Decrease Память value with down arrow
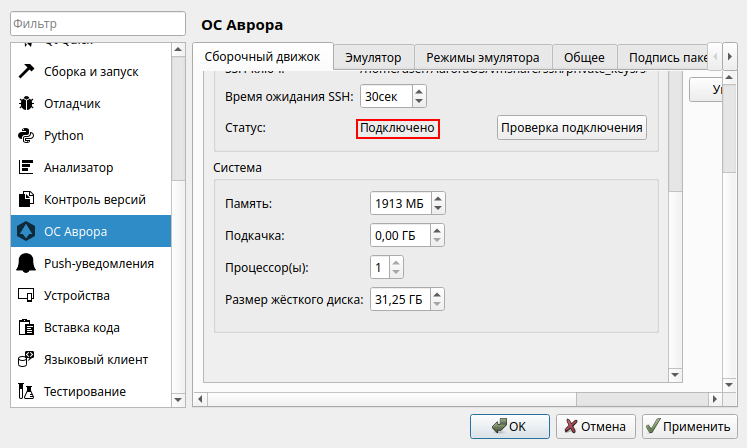The image size is (747, 448). tap(438, 208)
